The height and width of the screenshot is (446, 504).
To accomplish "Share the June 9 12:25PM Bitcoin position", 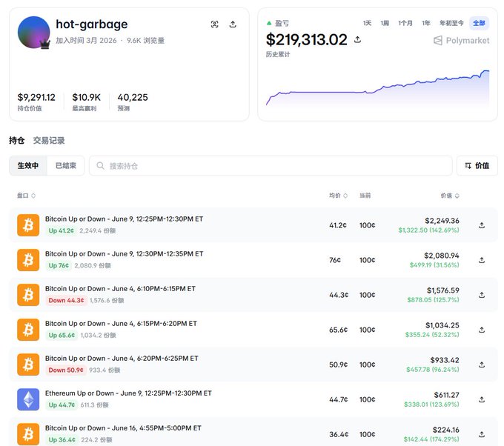I will [482, 225].
